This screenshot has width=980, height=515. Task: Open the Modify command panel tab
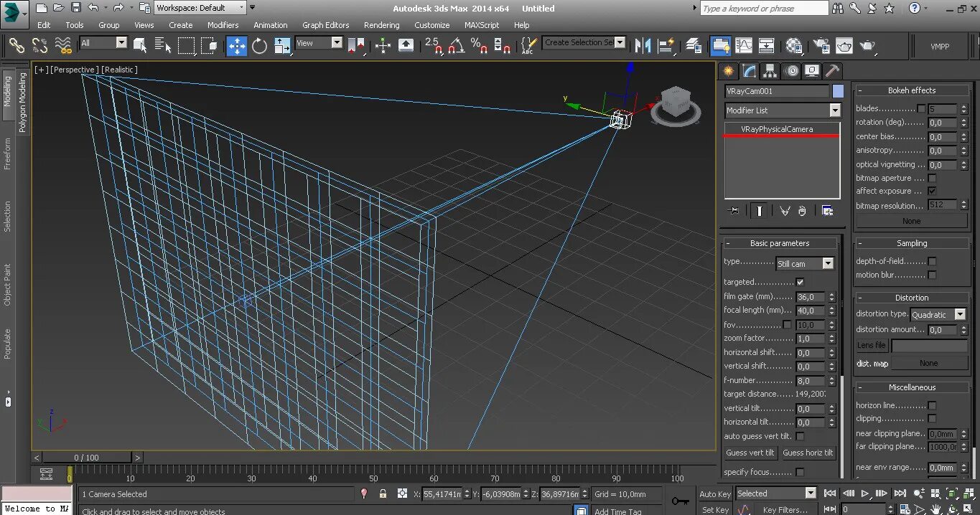click(x=750, y=71)
